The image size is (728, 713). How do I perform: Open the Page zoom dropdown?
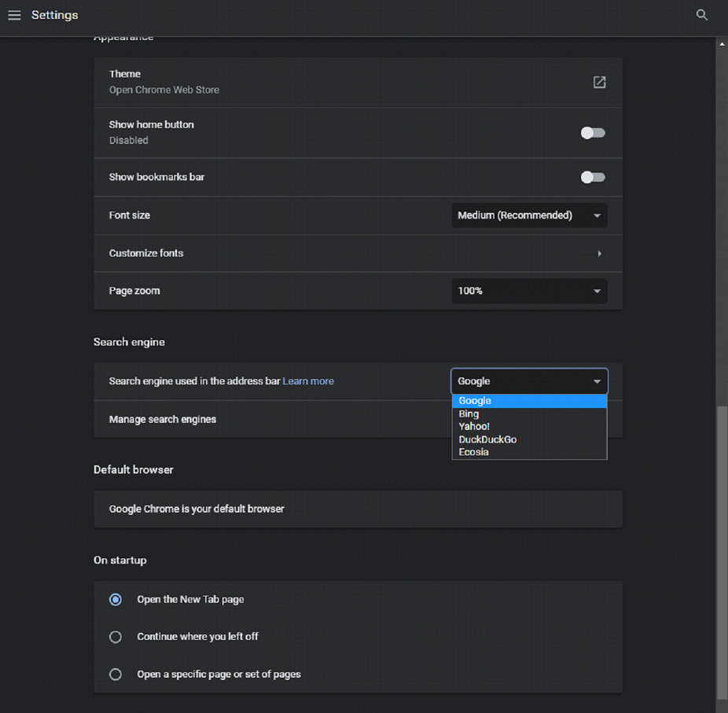(x=529, y=291)
